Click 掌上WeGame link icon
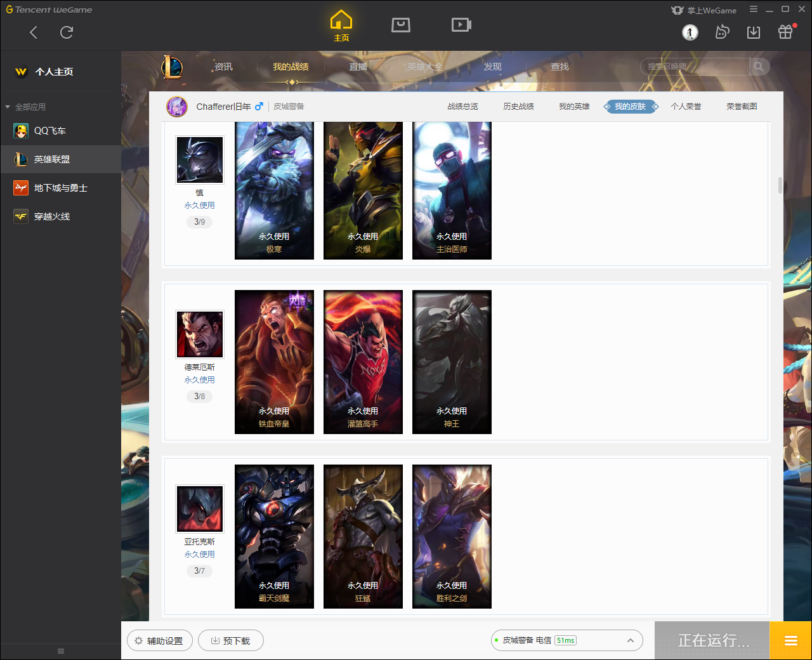Screen dimensions: 812x660 704,10
